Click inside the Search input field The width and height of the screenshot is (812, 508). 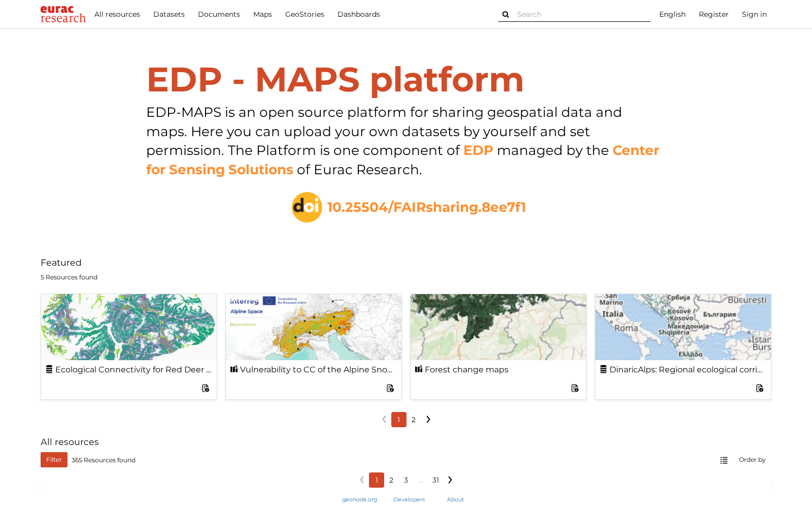(x=583, y=14)
